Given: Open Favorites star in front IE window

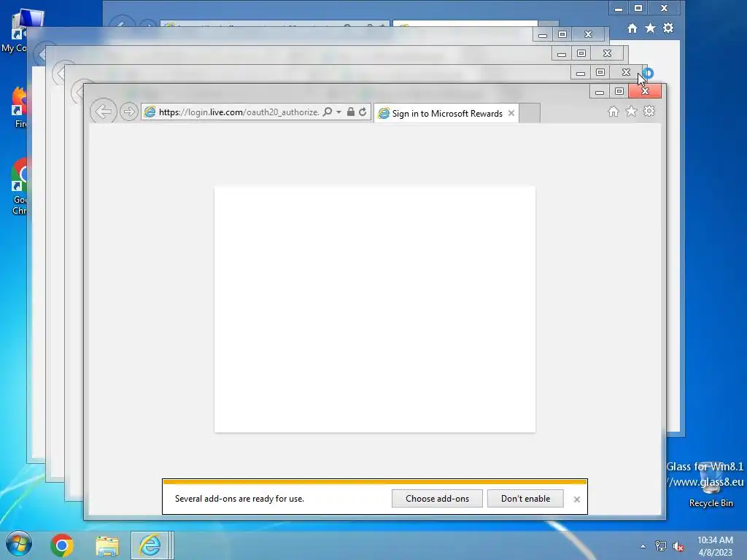Looking at the screenshot, I should (x=631, y=111).
